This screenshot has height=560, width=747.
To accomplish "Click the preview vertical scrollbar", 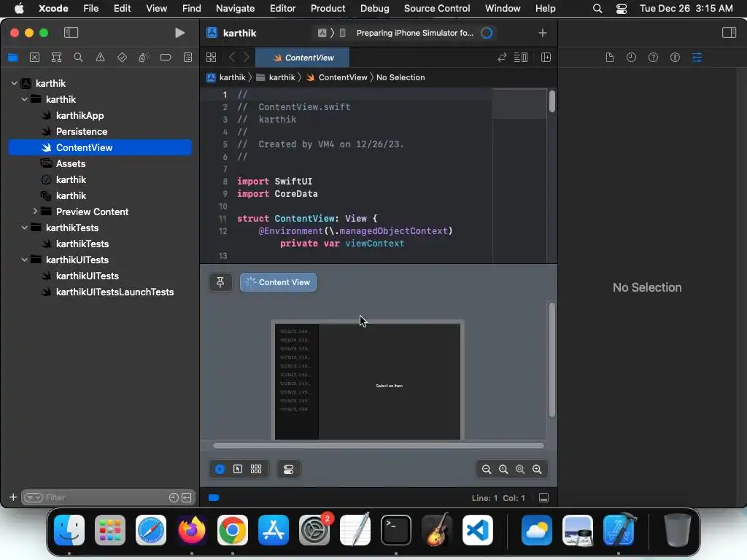I will point(552,360).
